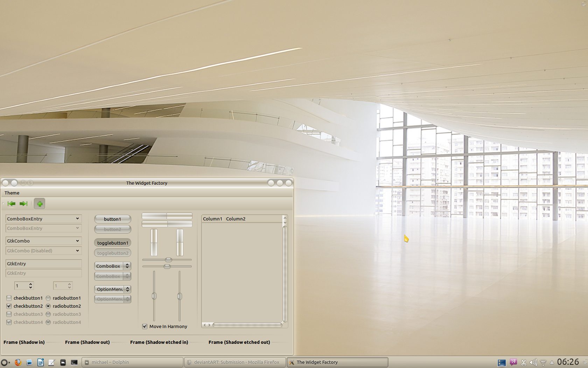
Task: Click the M titlebar button of Widget Factory
Action: [x=23, y=183]
